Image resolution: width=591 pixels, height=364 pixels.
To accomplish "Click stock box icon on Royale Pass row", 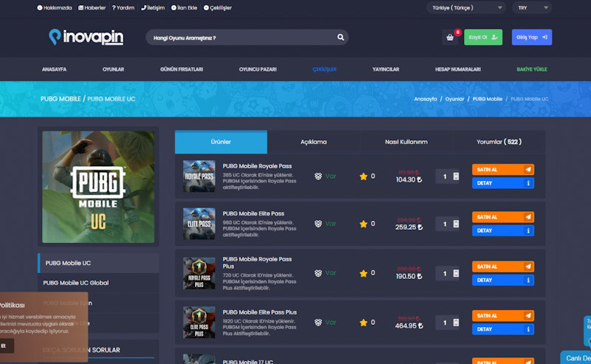I will [318, 176].
